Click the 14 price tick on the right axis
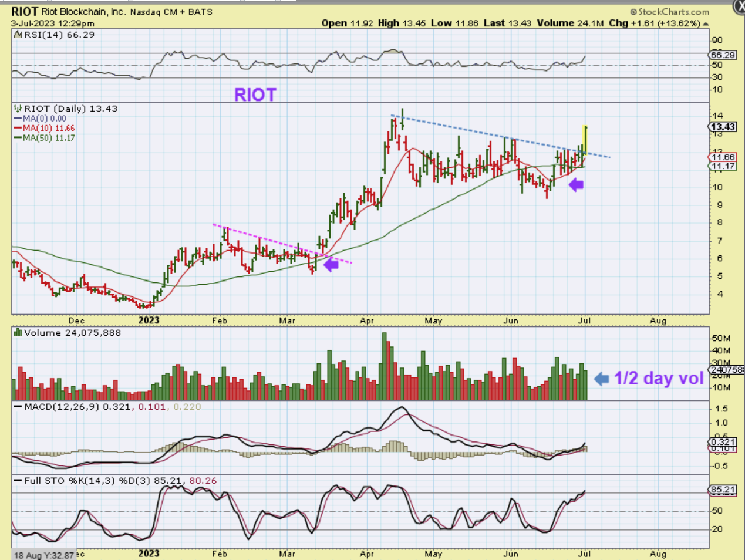The image size is (745, 560). tap(717, 116)
